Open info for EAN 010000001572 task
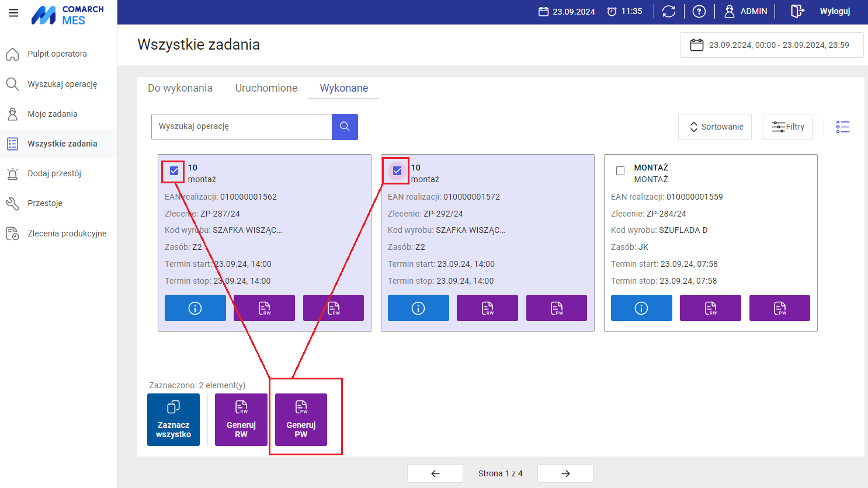The height and width of the screenshot is (488, 868). tap(418, 308)
